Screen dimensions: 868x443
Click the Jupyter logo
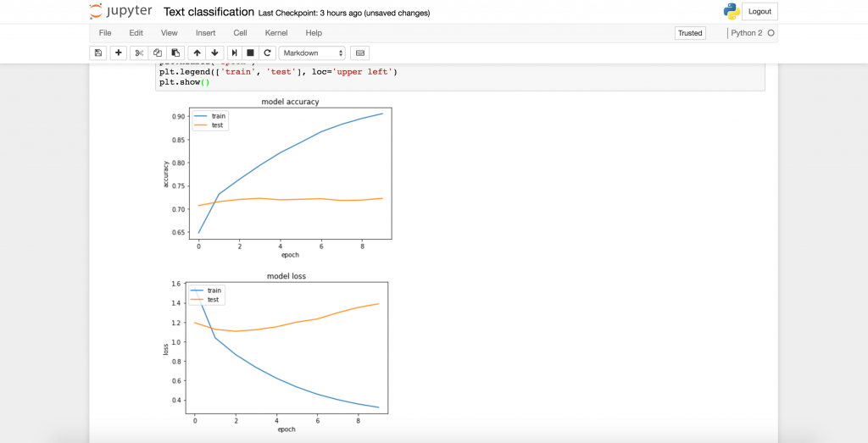[x=120, y=12]
